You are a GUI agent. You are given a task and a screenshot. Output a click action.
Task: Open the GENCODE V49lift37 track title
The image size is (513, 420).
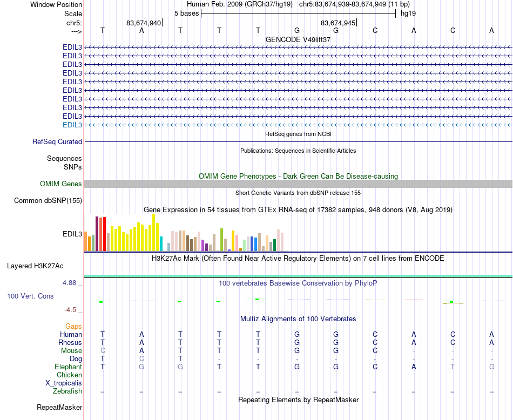[x=298, y=39]
